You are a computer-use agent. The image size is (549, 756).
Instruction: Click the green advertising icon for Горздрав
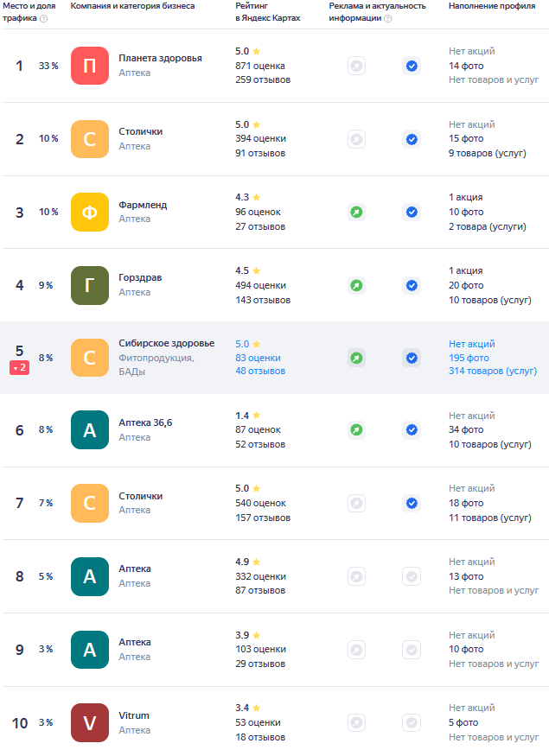click(356, 285)
